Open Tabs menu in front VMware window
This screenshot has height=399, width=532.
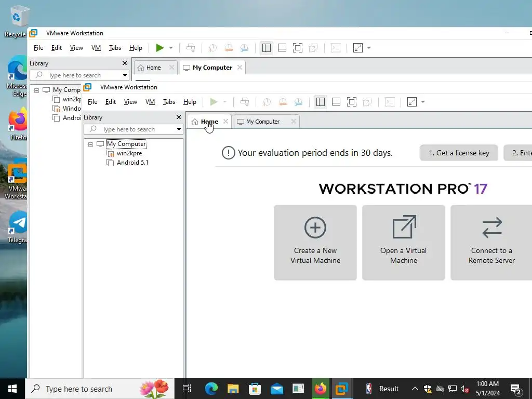click(169, 102)
